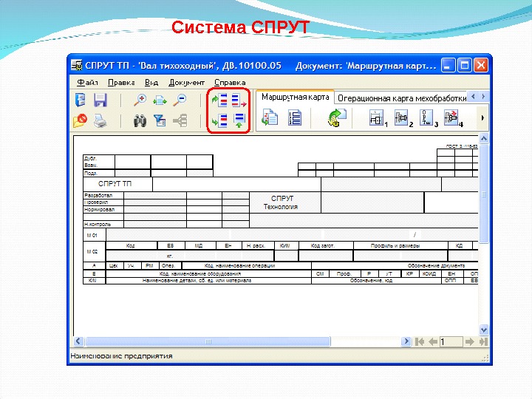Click the grayed tree structure icon

[x=180, y=120]
